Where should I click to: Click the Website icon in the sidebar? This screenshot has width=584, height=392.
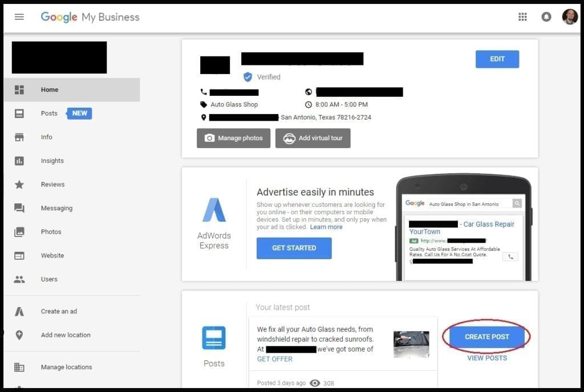pyautogui.click(x=19, y=256)
